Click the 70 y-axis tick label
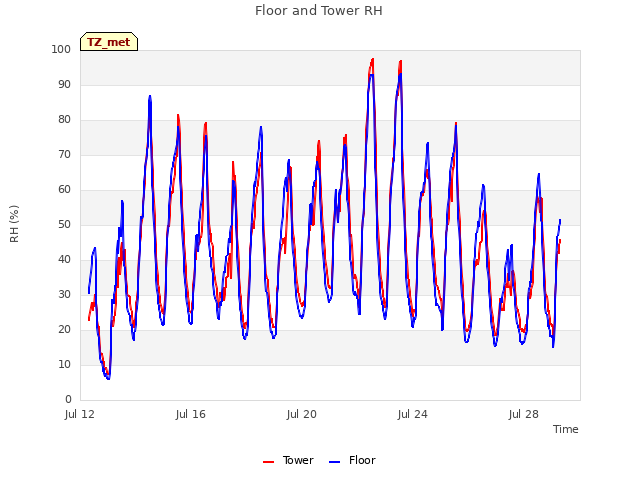Screen dimensions: 640x480 64,154
